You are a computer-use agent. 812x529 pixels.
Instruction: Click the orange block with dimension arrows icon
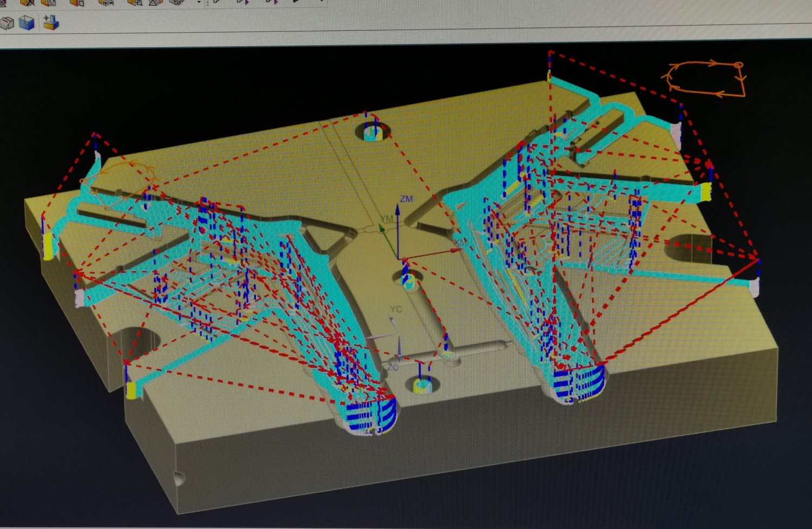[105, 2]
